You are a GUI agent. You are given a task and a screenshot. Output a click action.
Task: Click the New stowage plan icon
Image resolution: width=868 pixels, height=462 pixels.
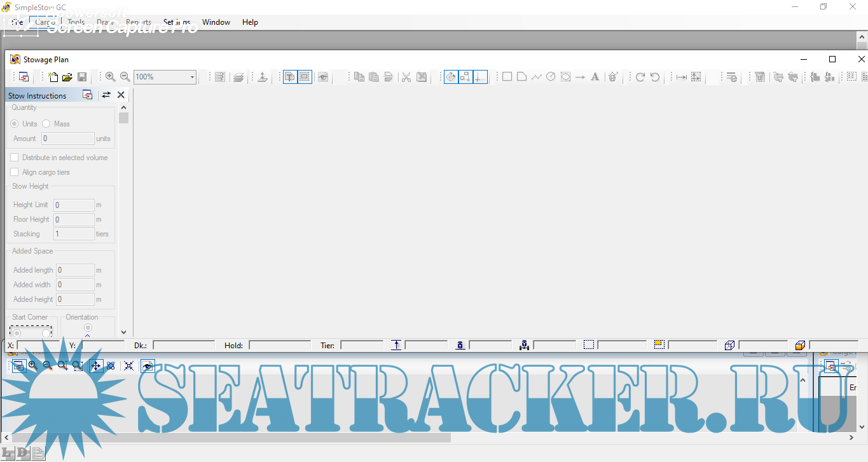pyautogui.click(x=53, y=77)
